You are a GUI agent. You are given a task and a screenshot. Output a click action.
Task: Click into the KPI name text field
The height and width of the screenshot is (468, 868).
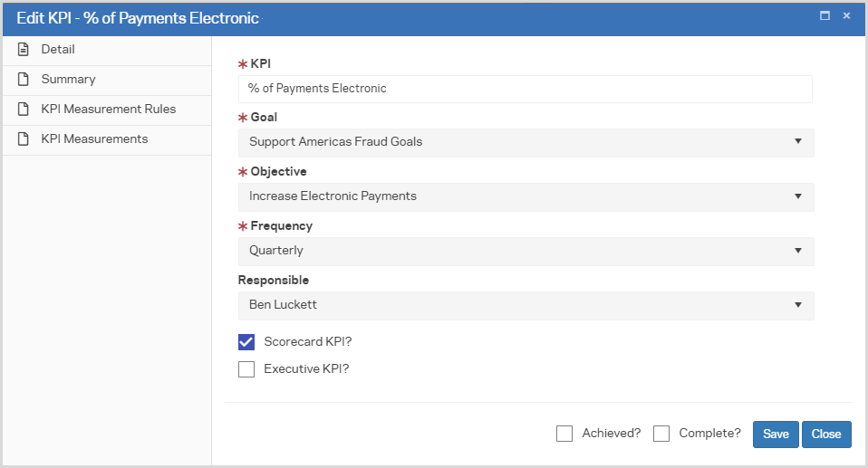526,89
